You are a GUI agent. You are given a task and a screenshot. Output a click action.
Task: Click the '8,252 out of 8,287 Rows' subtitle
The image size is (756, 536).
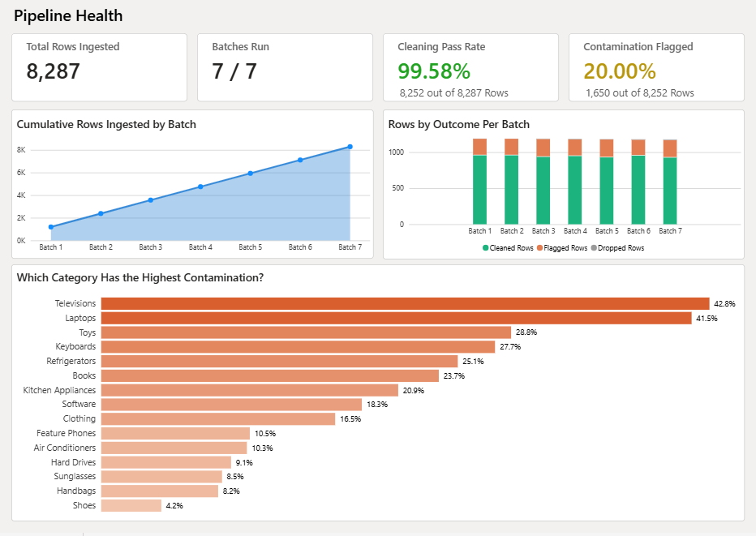point(453,93)
